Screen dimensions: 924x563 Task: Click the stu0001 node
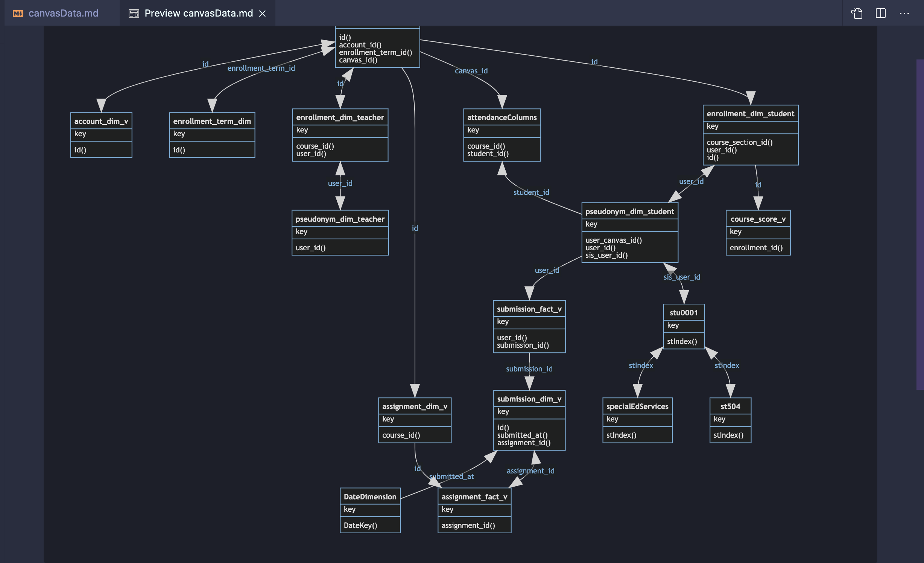[x=684, y=312]
